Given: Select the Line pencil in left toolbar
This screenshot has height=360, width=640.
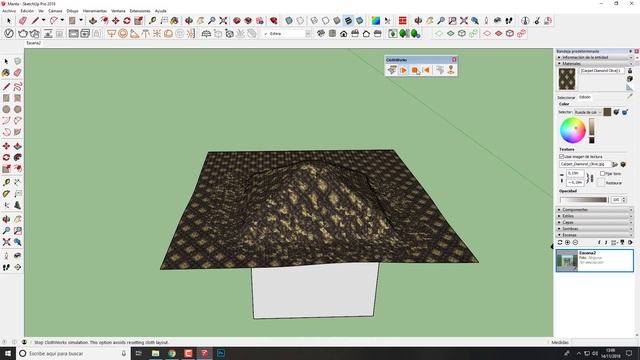Looking at the screenshot, I should click(6, 87).
